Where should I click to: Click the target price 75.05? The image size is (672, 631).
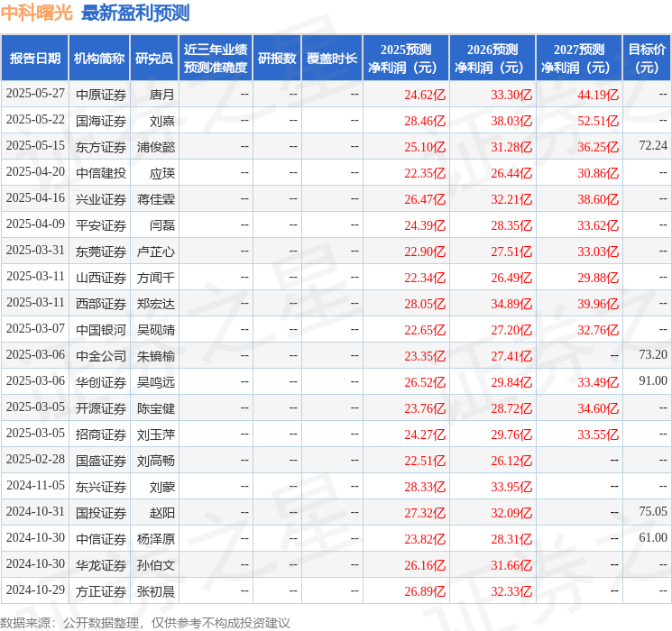653,511
